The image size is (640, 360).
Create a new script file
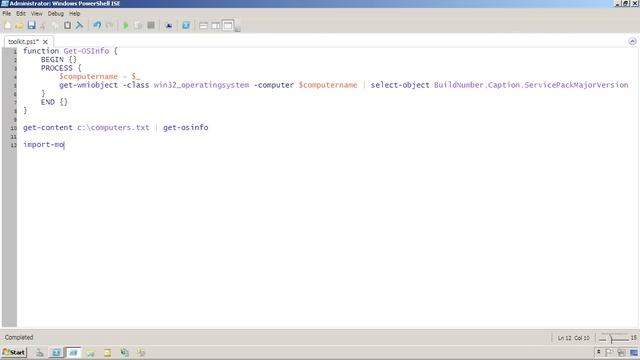coord(7,25)
